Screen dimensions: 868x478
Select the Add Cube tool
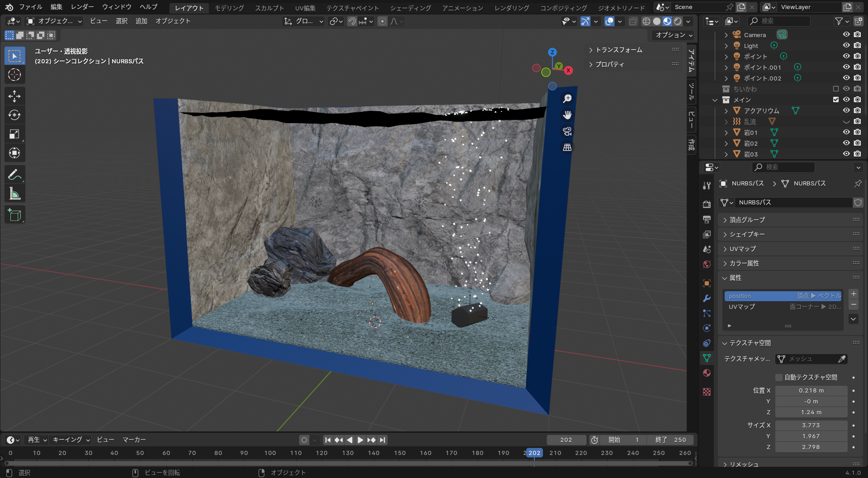(14, 215)
